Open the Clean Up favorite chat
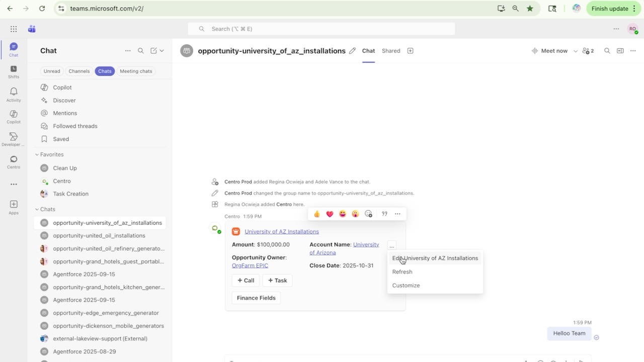The width and height of the screenshot is (644, 362). point(100,168)
